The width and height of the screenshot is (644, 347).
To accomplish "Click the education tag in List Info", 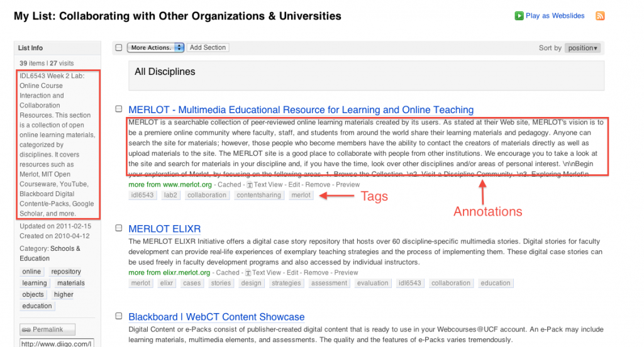I will coord(37,306).
